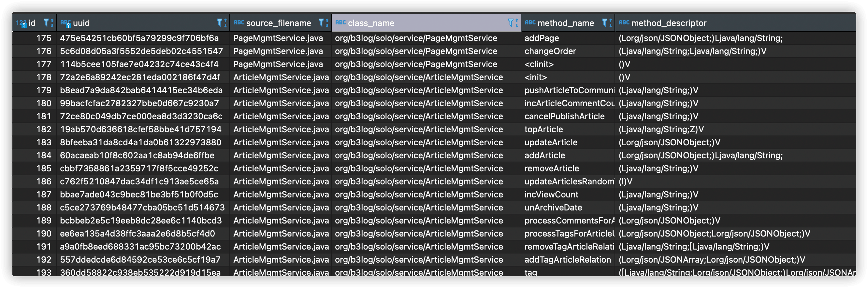Viewport: 868px width, 288px height.
Task: Select method name incViewCount
Action: point(551,195)
